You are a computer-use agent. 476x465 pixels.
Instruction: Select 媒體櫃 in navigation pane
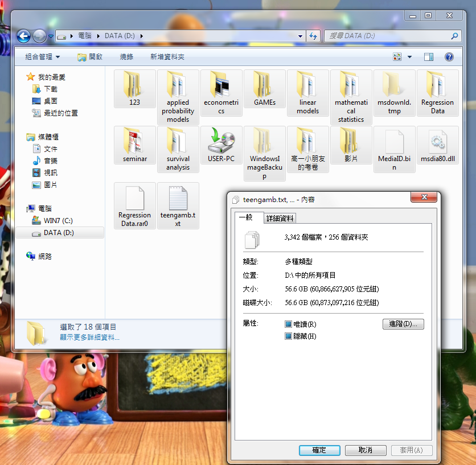[42, 137]
